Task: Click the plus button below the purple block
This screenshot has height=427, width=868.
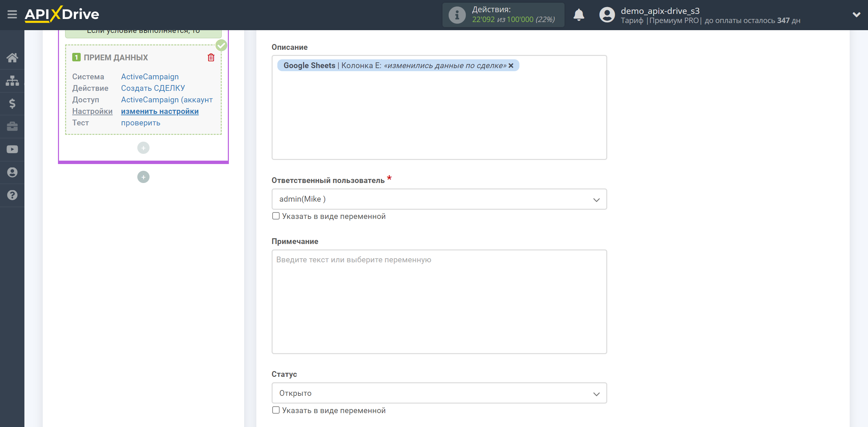Action: (143, 177)
